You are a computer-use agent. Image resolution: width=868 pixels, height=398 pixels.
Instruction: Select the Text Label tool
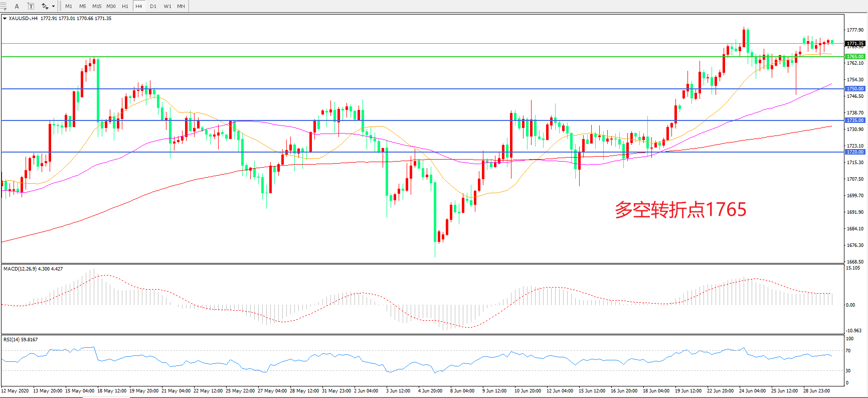click(31, 7)
